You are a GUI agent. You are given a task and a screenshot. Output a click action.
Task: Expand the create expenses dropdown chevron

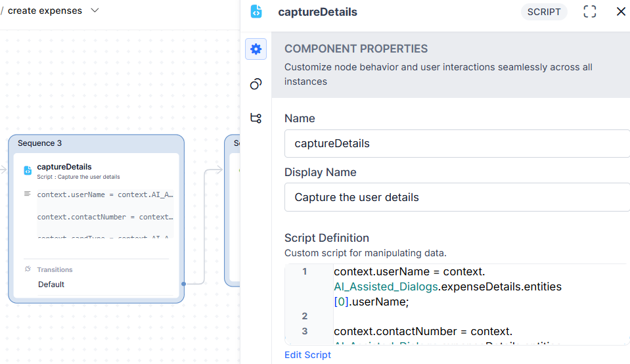point(95,11)
